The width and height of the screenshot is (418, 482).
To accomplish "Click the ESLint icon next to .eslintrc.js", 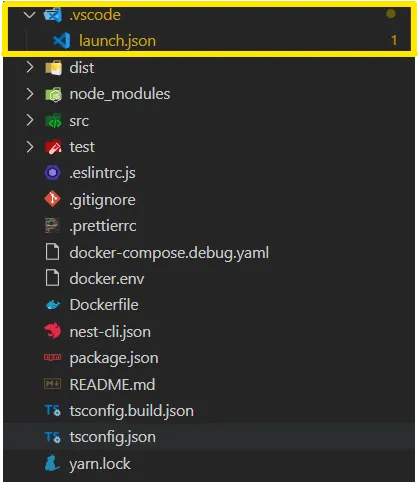I will (x=53, y=173).
